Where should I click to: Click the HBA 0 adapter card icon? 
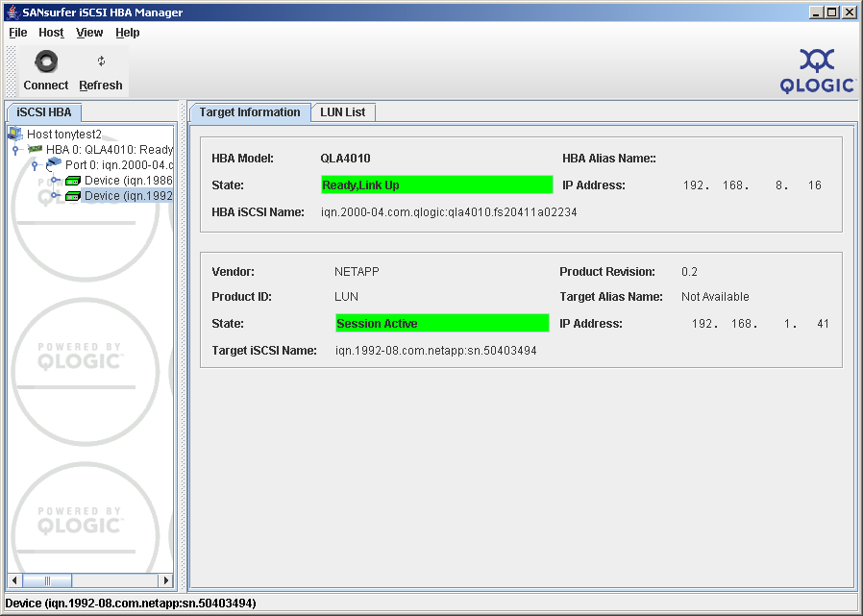(x=36, y=150)
